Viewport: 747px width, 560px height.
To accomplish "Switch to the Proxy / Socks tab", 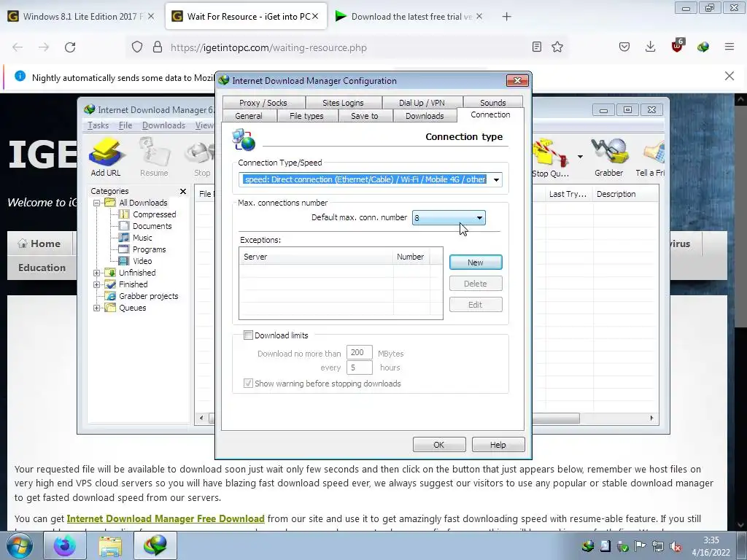I will 263,102.
